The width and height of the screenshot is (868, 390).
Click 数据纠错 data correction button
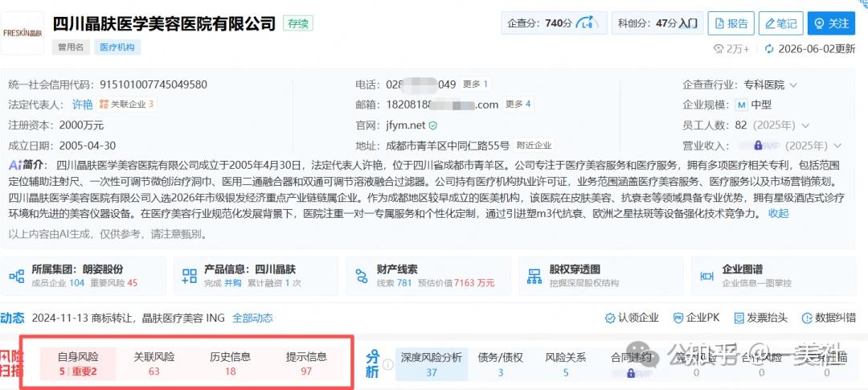829,318
